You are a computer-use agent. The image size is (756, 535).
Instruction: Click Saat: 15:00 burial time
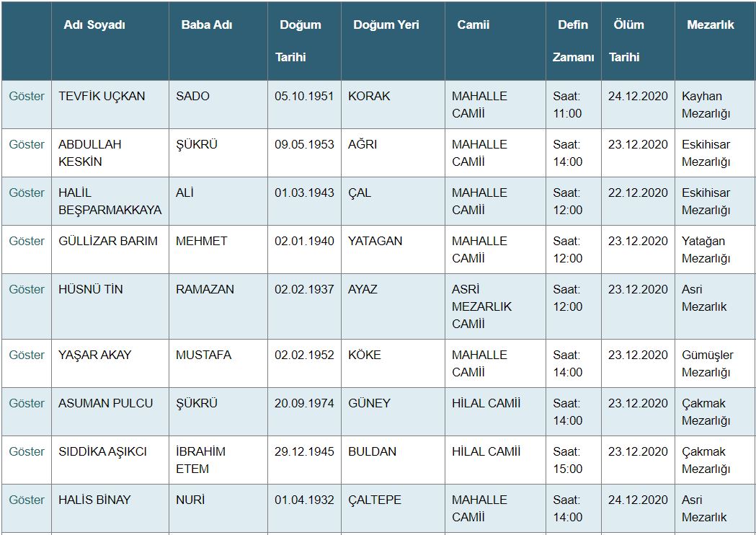click(567, 460)
